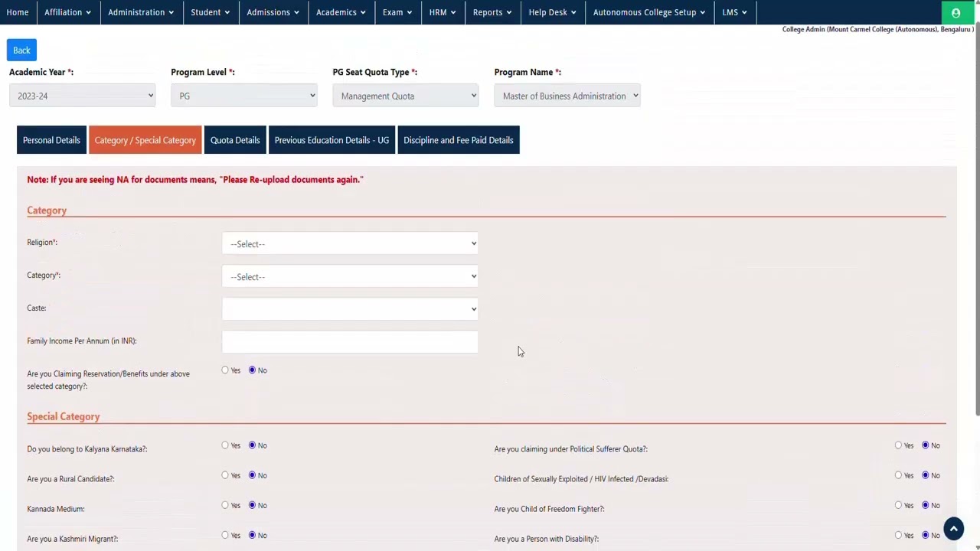
Task: Select Yes for Kalyana Karnataka
Action: pyautogui.click(x=225, y=445)
